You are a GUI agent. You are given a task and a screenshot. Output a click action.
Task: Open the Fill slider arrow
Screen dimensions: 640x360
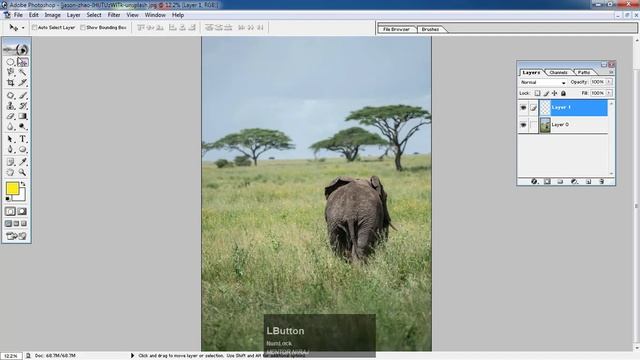[x=609, y=93]
